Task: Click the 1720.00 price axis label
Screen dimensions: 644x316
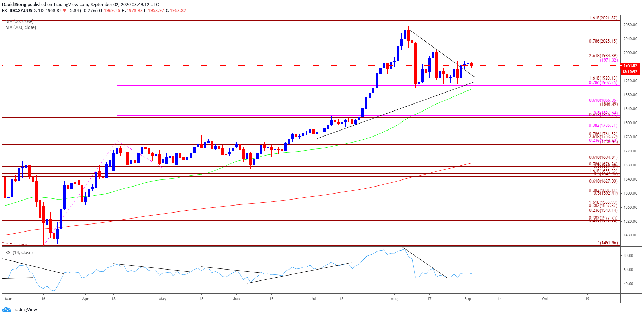Action: (630, 151)
